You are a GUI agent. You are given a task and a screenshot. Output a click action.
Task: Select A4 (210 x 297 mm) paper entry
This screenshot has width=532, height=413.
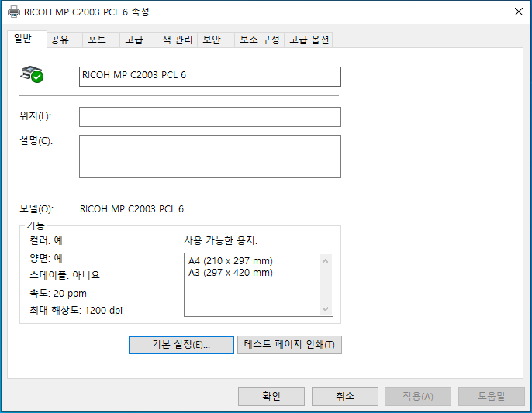pos(231,261)
